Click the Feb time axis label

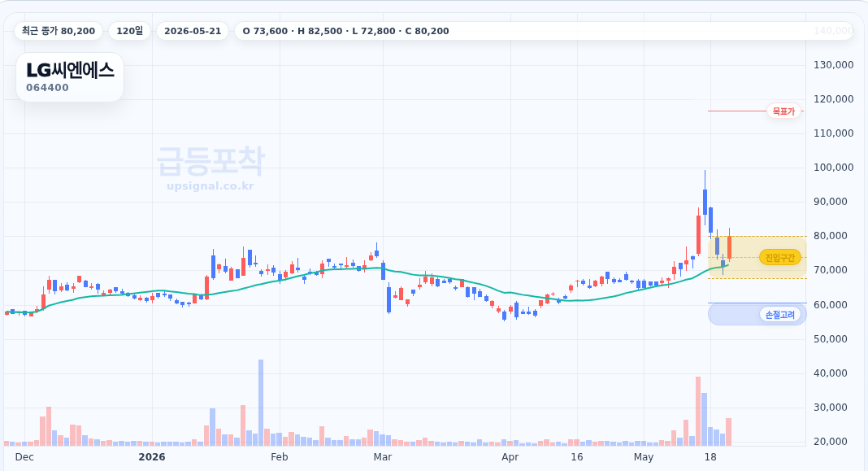coord(279,457)
